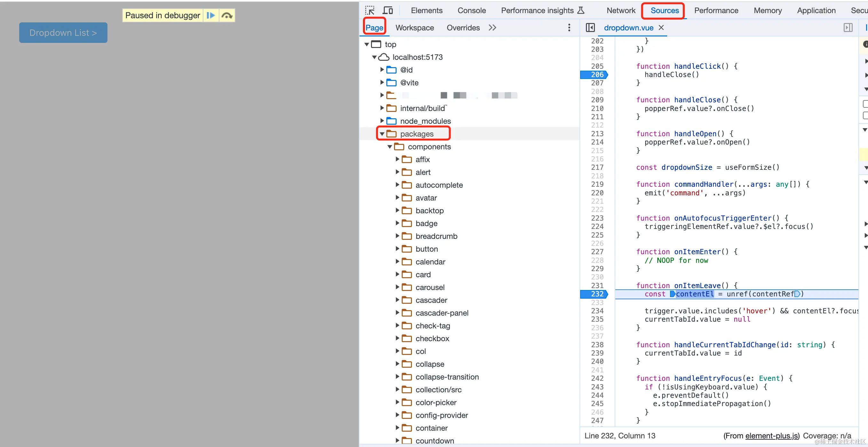The height and width of the screenshot is (447, 868).
Task: Select the Sources tab
Action: coord(665,11)
